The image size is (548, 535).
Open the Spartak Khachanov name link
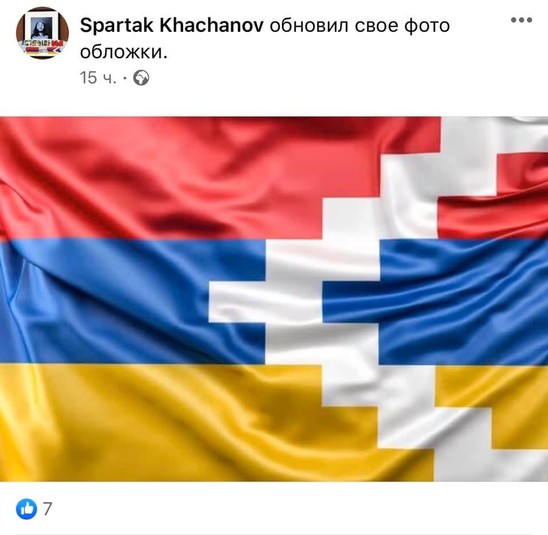[x=172, y=26]
